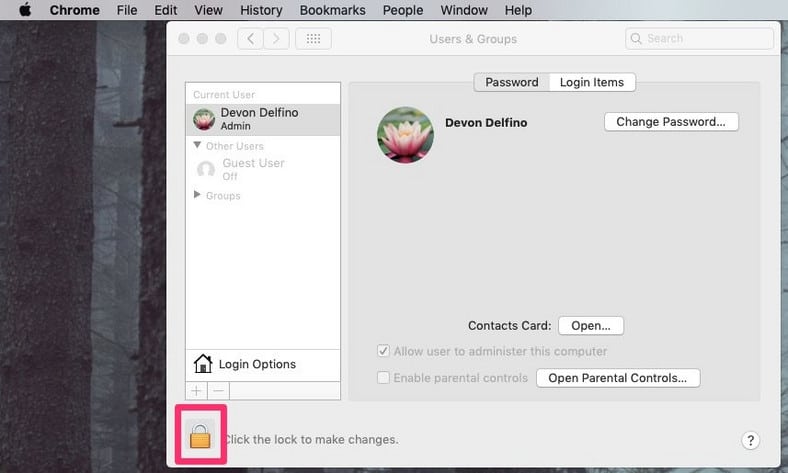Click the Change Password button
Viewport: 788px width, 473px height.
(x=671, y=122)
